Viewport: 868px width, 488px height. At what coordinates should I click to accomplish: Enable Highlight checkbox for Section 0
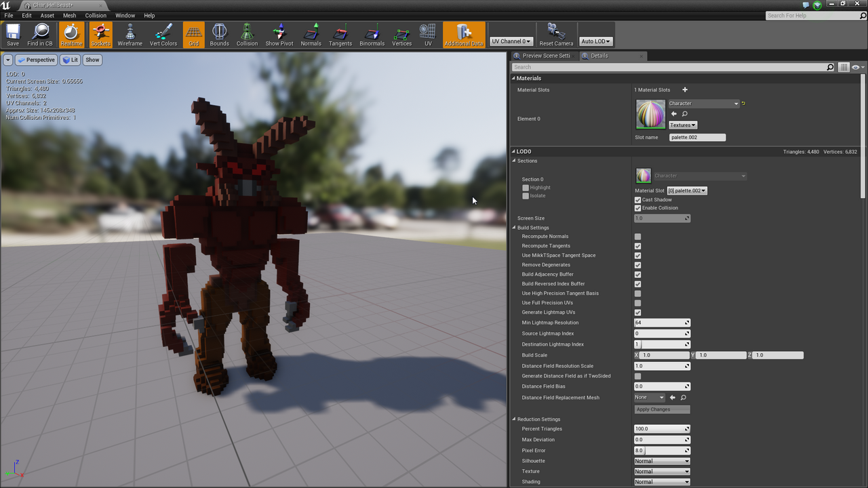tap(526, 188)
